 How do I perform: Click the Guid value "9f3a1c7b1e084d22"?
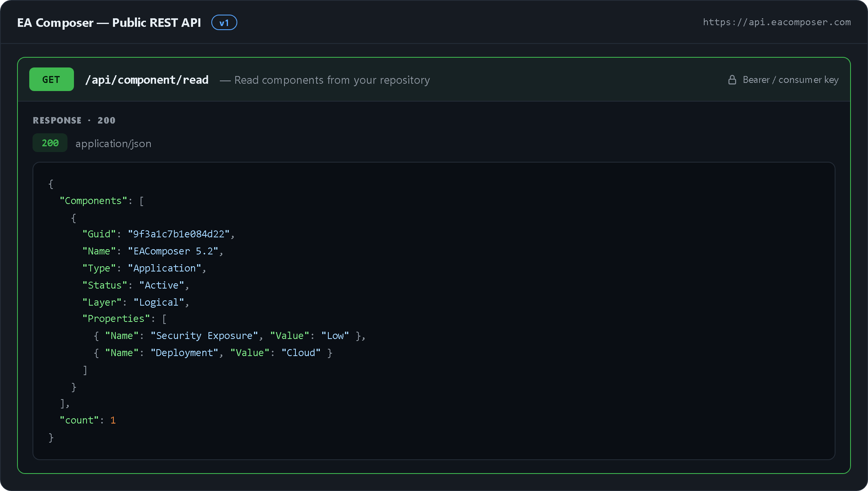(179, 234)
